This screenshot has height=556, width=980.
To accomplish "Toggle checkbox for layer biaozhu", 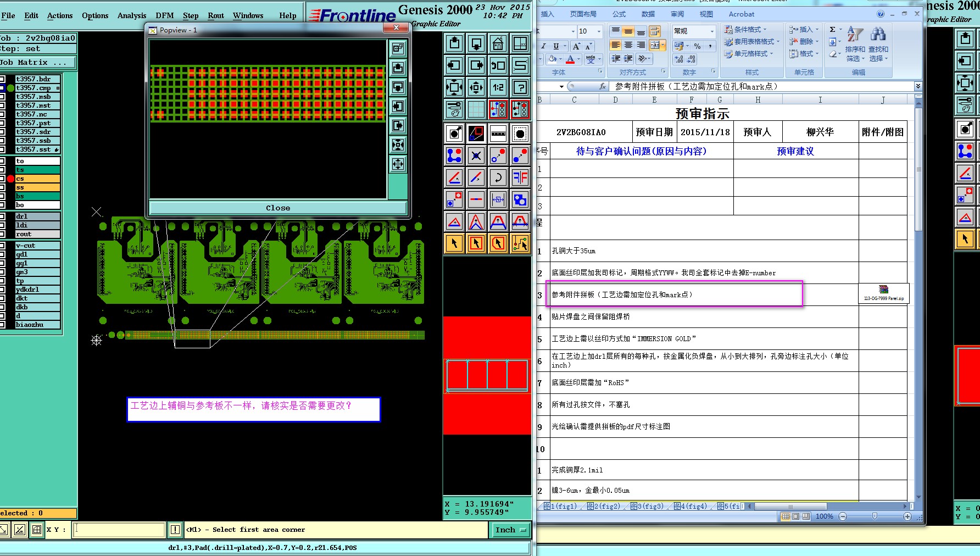I will click(2, 325).
